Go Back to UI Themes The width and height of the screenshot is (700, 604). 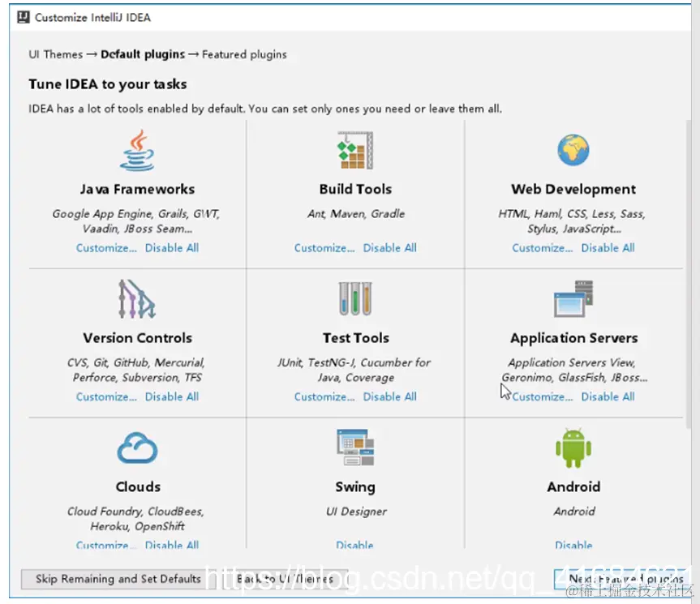coord(286,579)
